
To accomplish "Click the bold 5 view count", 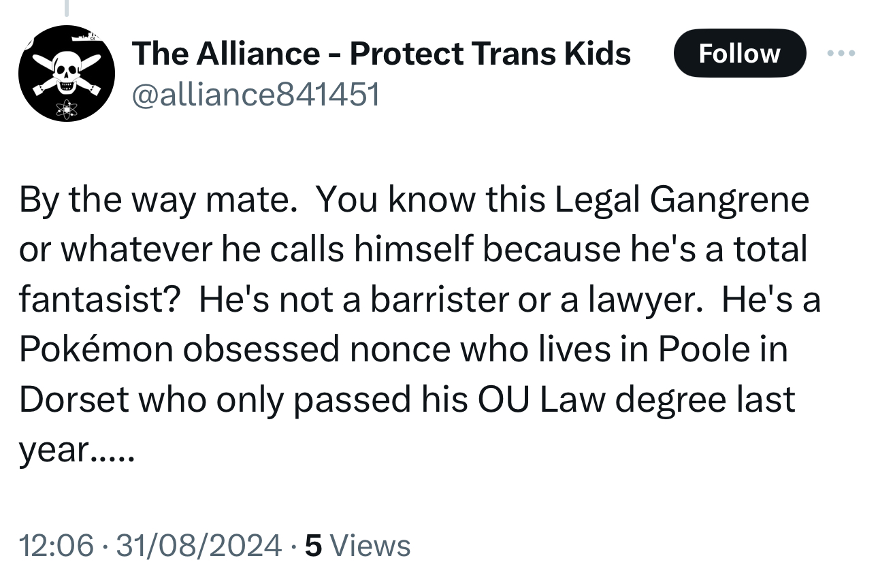I will tap(313, 545).
